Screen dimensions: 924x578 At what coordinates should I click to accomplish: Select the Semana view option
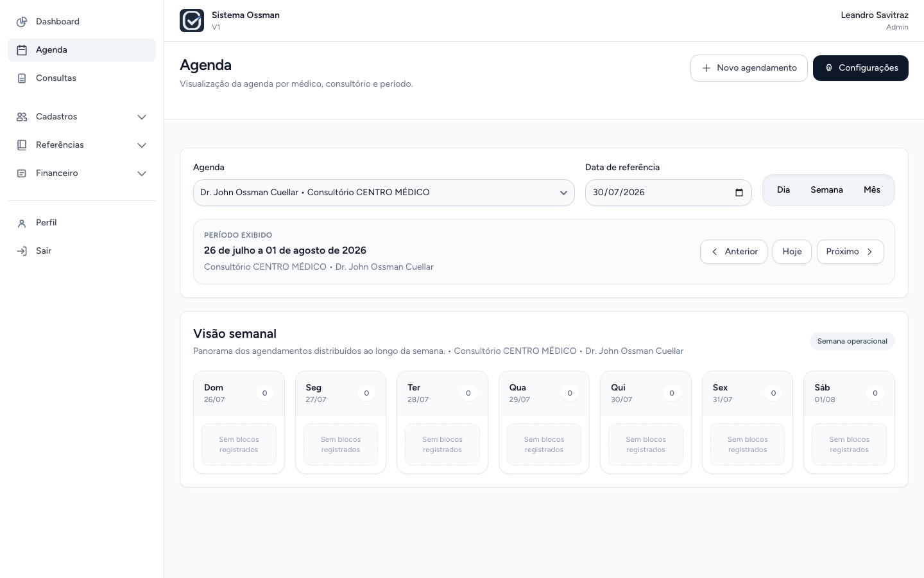pos(826,190)
